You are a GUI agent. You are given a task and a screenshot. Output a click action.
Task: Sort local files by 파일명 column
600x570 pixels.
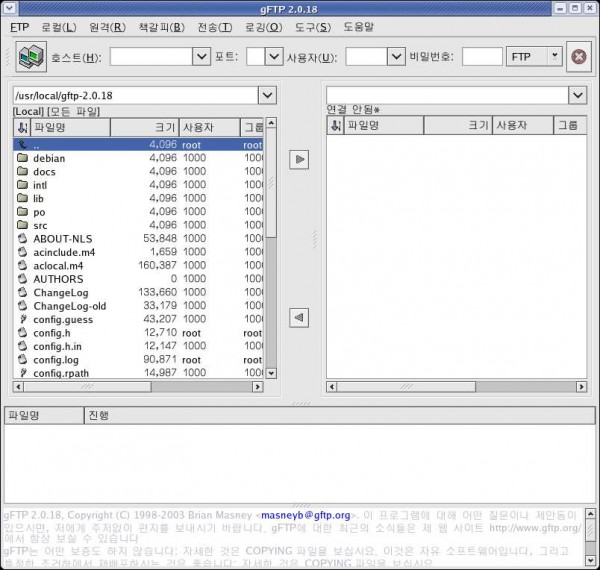pyautogui.click(x=70, y=127)
